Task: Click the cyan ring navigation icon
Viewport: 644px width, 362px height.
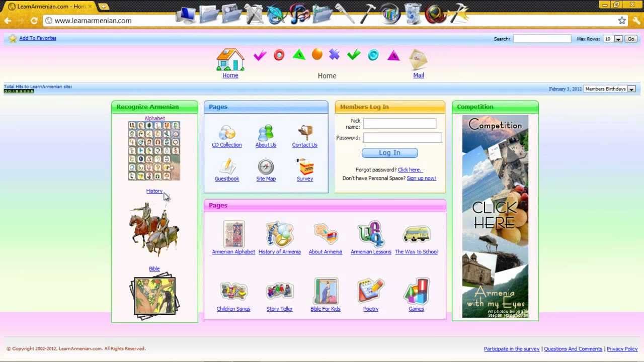Action: [373, 55]
